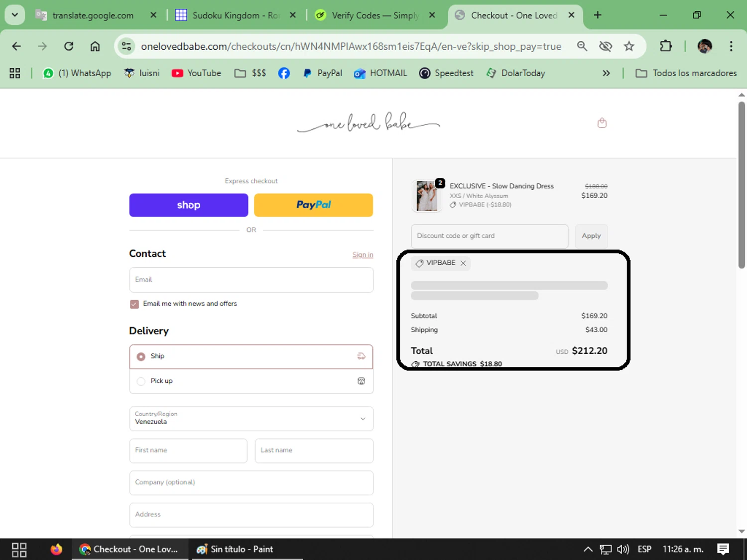Screen dimensions: 747x560
Task: Click the One Loved Babe logo
Action: (369, 123)
